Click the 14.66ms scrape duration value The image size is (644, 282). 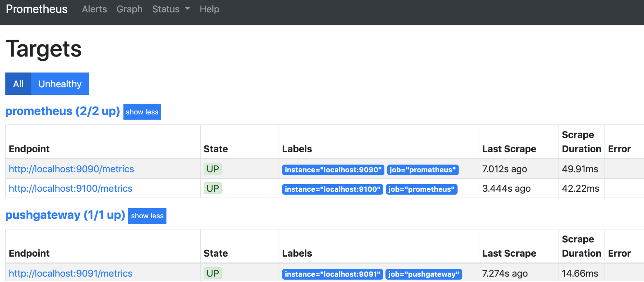click(580, 274)
